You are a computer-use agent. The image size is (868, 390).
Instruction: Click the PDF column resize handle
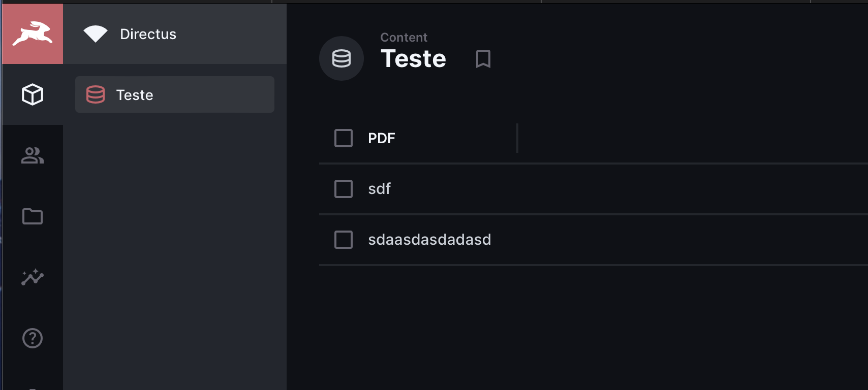(517, 138)
